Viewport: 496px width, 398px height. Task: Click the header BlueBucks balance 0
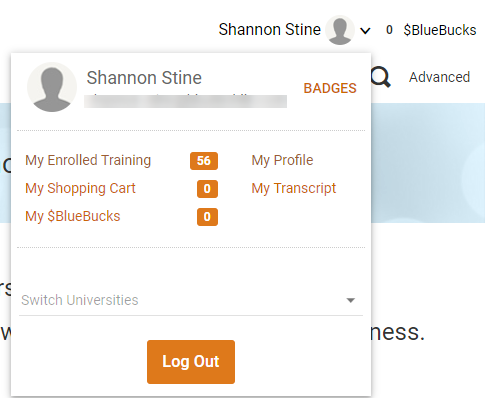click(x=389, y=30)
